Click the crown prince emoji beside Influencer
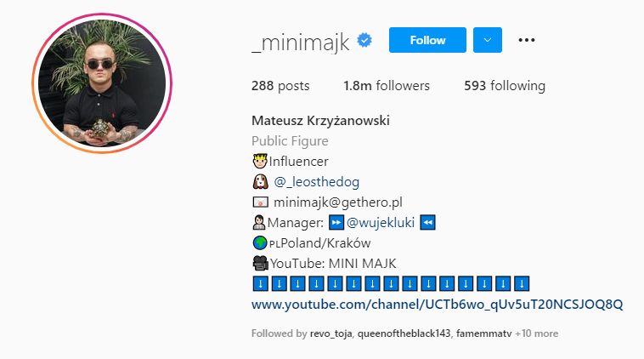 [x=260, y=161]
